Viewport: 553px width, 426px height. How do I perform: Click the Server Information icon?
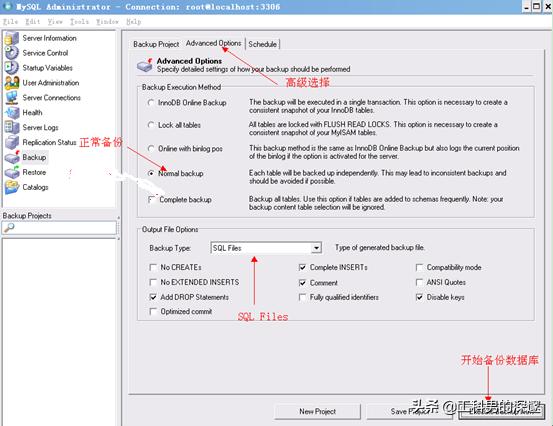12,38
